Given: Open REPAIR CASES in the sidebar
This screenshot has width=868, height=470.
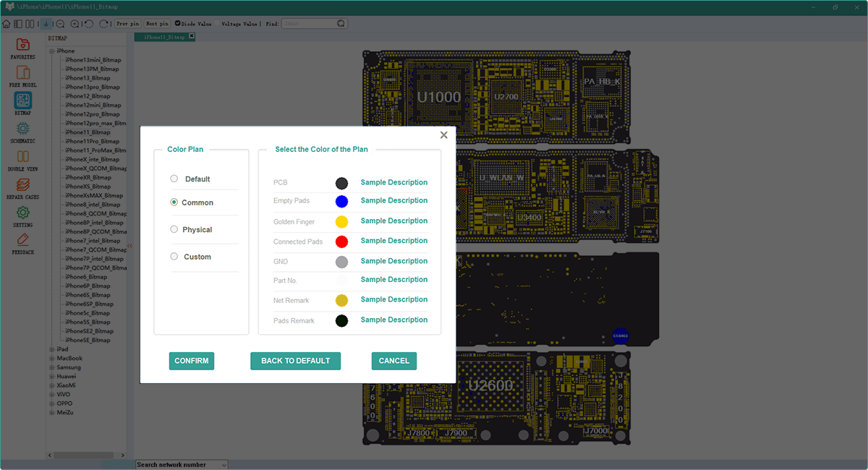Looking at the screenshot, I should 22,187.
